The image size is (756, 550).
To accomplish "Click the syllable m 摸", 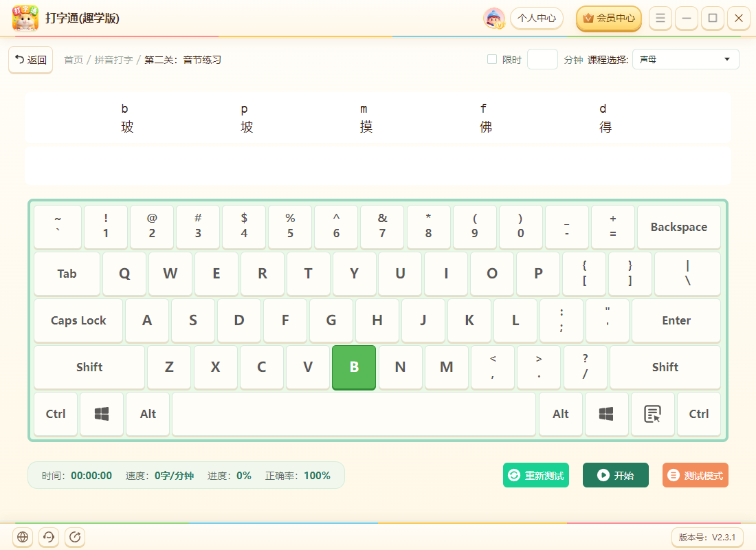I will coord(366,119).
